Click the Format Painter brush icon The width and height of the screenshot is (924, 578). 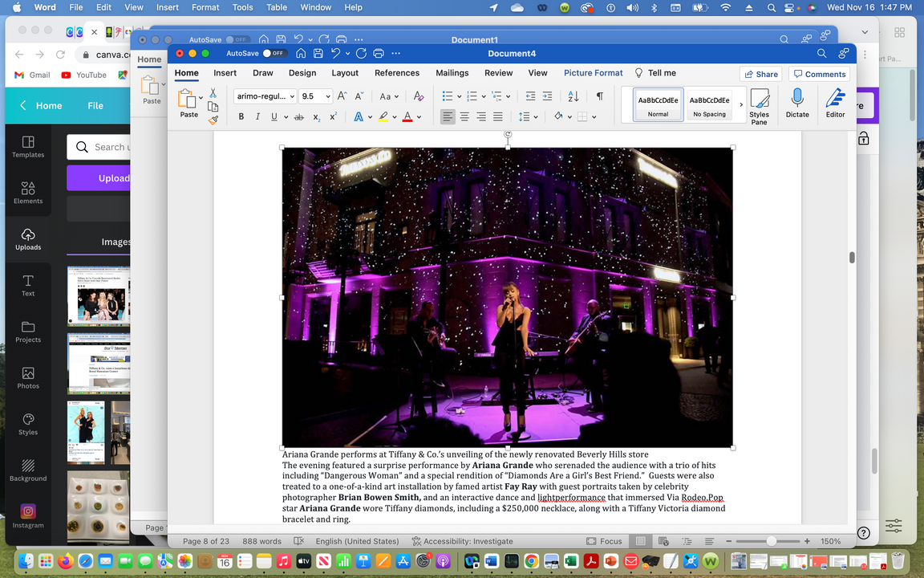pyautogui.click(x=213, y=120)
